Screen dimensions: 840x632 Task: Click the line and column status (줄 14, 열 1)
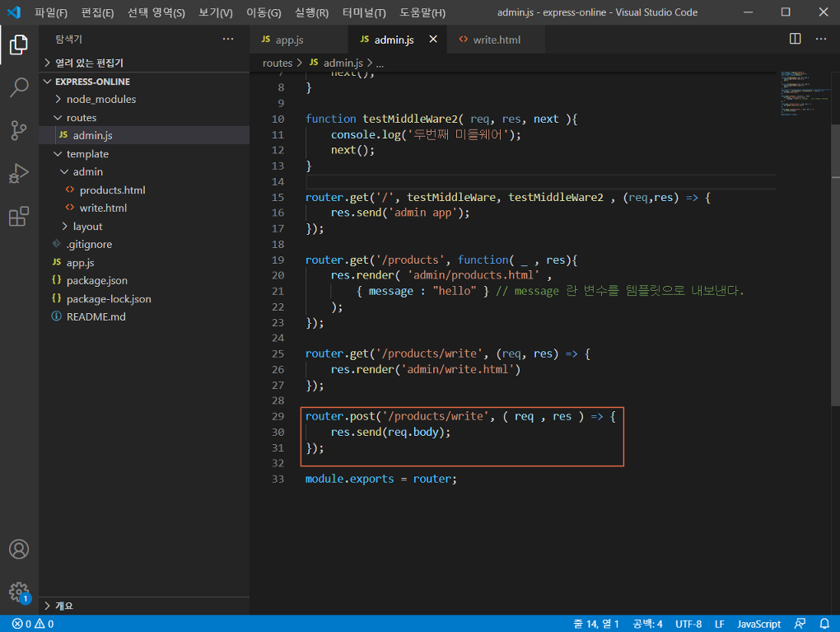point(596,624)
